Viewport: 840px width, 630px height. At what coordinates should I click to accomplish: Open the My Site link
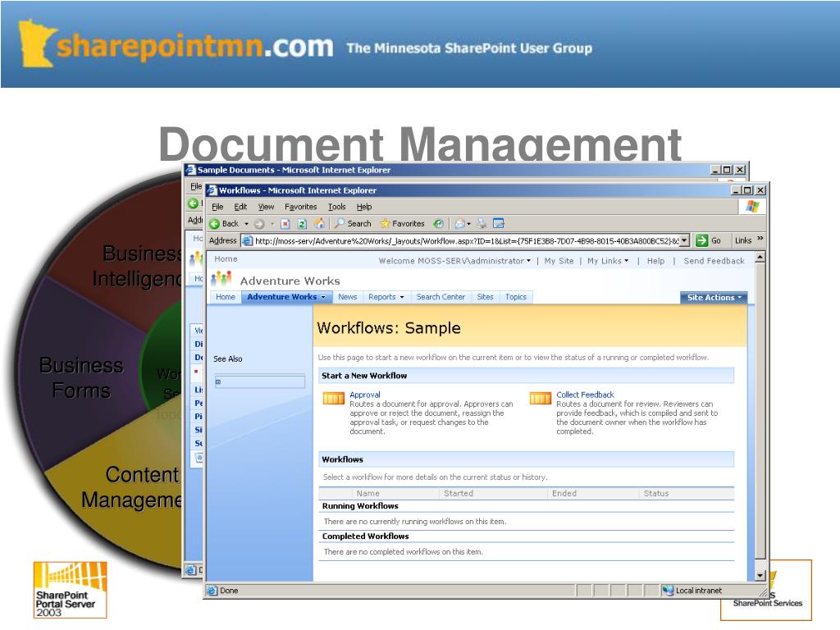[x=559, y=261]
